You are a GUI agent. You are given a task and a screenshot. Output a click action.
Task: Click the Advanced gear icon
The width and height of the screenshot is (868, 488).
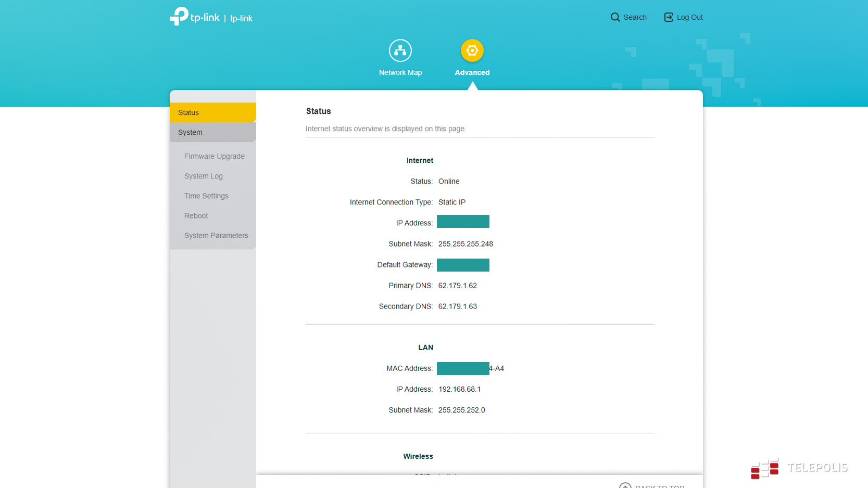click(x=472, y=50)
